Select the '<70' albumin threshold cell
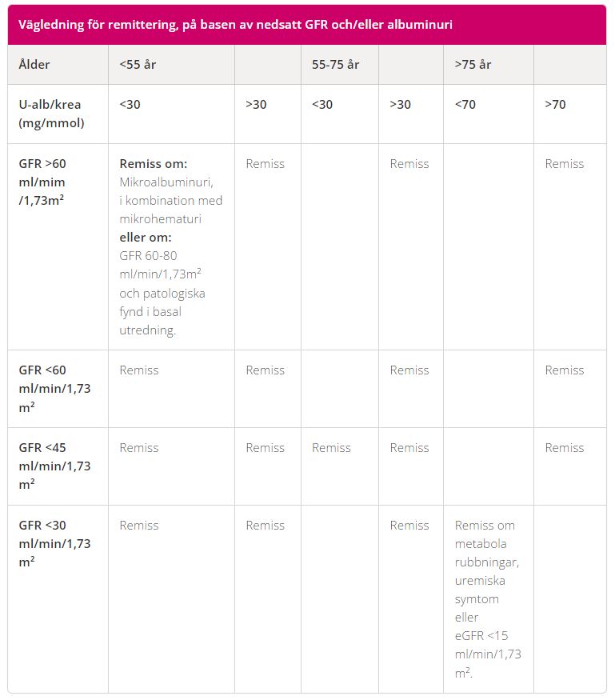615x700 pixels. pos(465,105)
